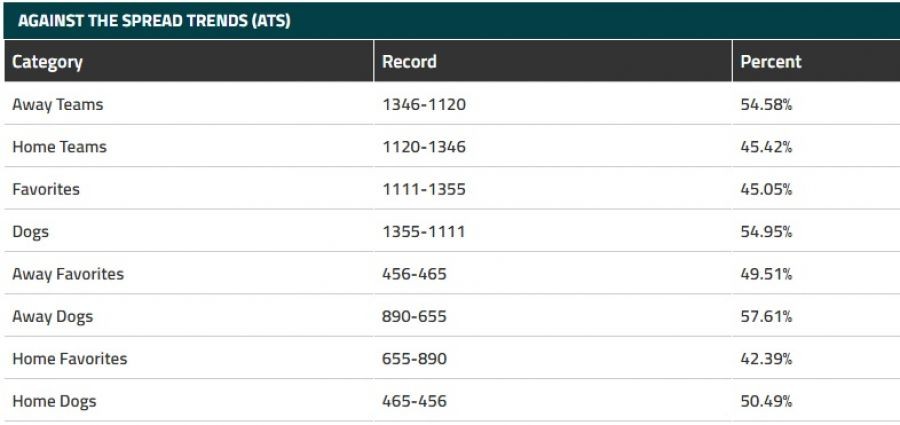Click the 1346-1120 record value
Viewport: 900px width, 425px height.
pyautogui.click(x=424, y=104)
